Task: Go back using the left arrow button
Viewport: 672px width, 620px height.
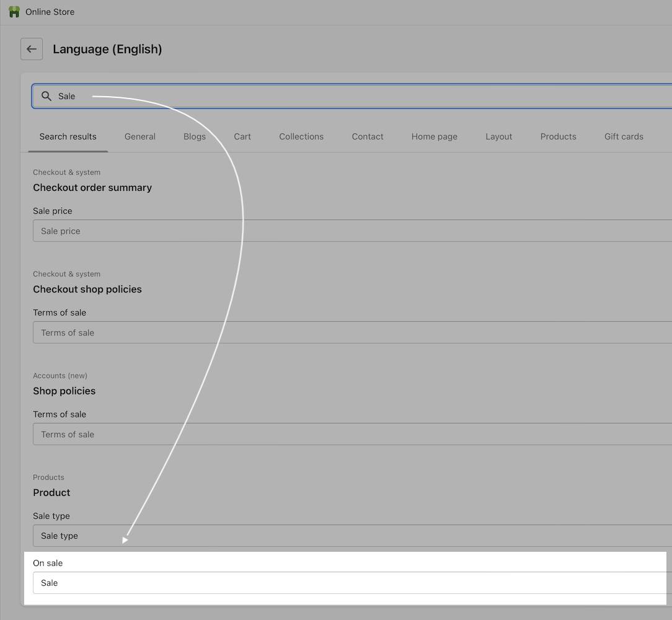Action: click(32, 49)
